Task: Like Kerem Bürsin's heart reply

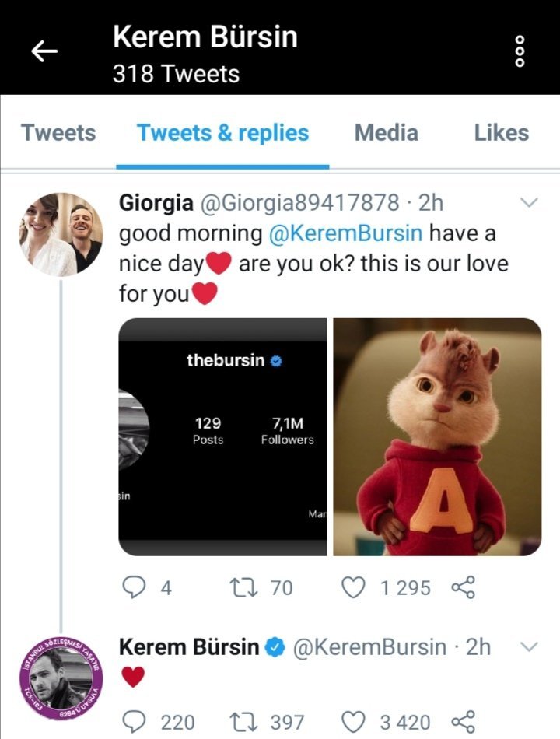Action: [x=354, y=722]
